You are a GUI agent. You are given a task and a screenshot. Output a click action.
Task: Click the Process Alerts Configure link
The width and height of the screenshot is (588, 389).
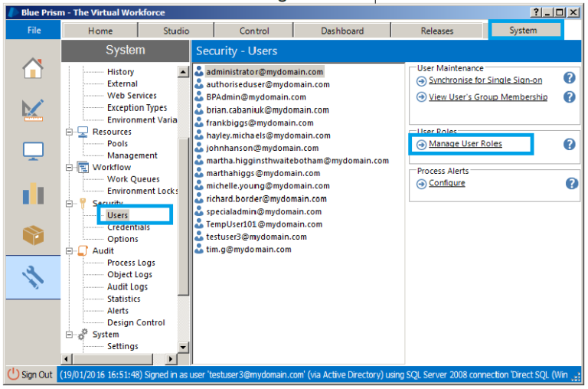tap(446, 183)
